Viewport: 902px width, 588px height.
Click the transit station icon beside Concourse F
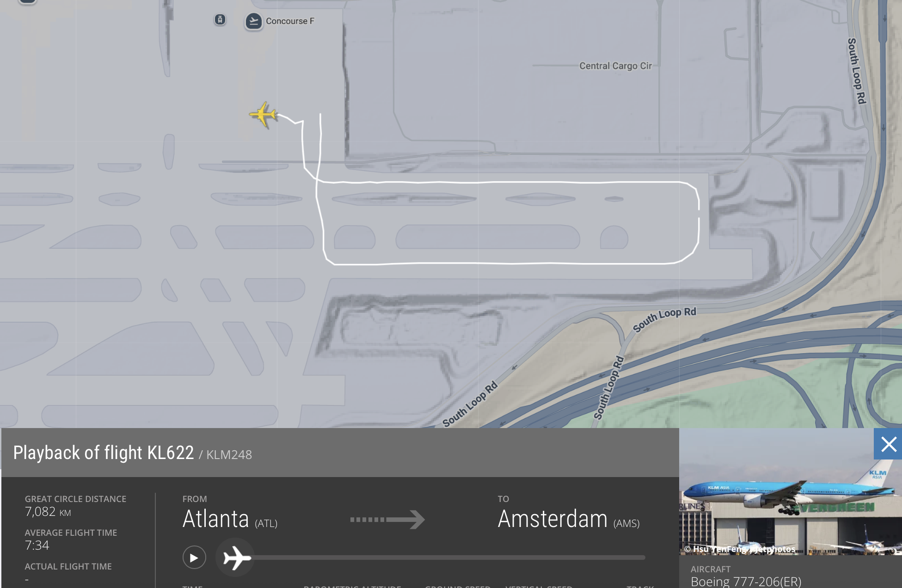tap(220, 19)
